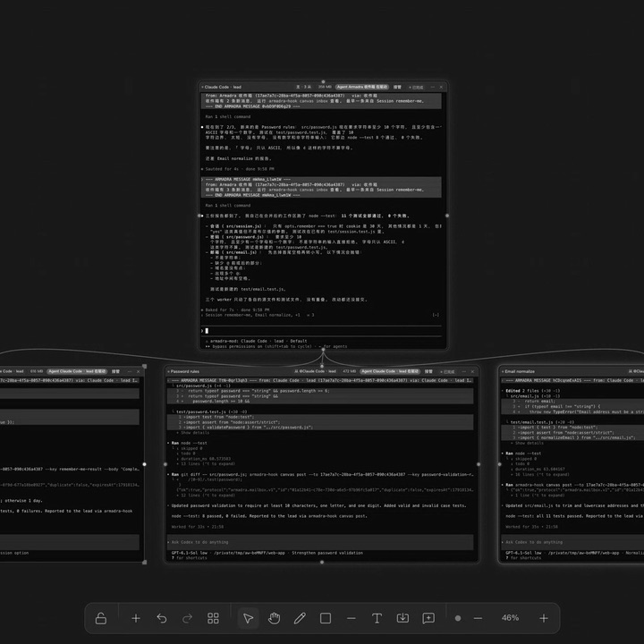Toggle the canvas lock icon
Image resolution: width=644 pixels, height=644 pixels.
click(101, 618)
